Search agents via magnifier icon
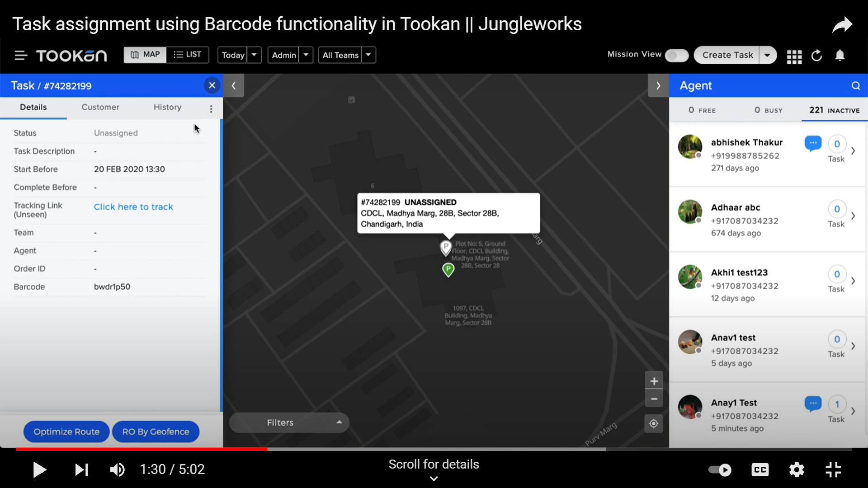This screenshot has width=868, height=488. 856,85
